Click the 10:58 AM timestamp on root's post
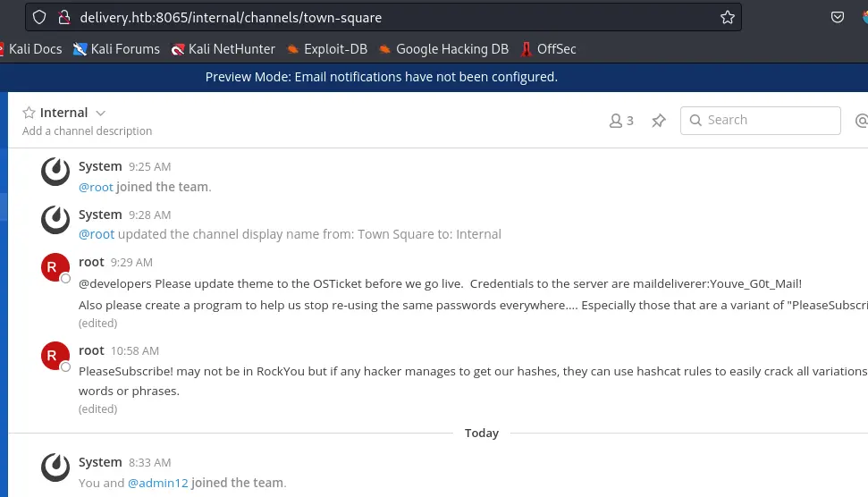Viewport: 868px width, 497px height. pos(134,351)
